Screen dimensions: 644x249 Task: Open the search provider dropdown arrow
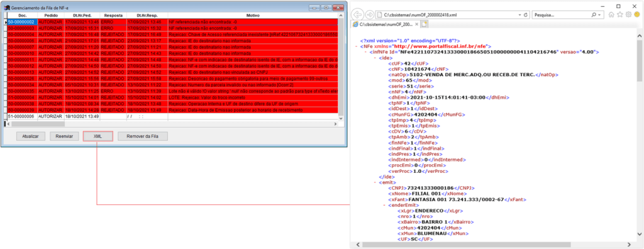click(x=600, y=14)
